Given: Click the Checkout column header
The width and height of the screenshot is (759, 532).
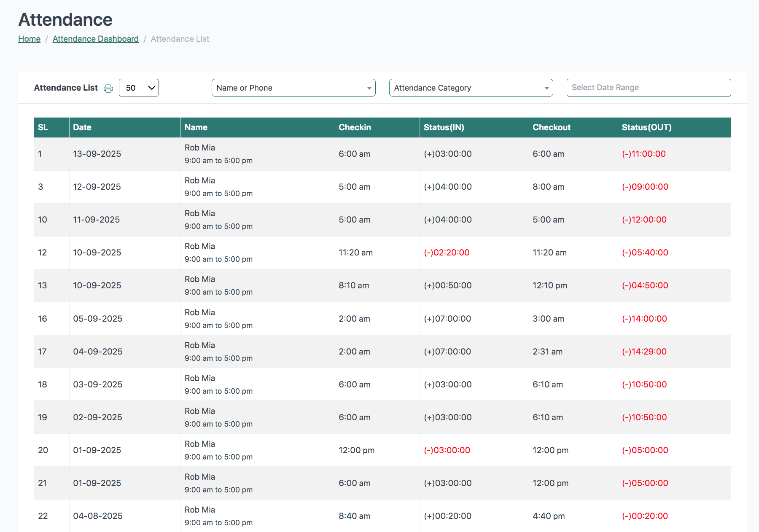Looking at the screenshot, I should (551, 127).
